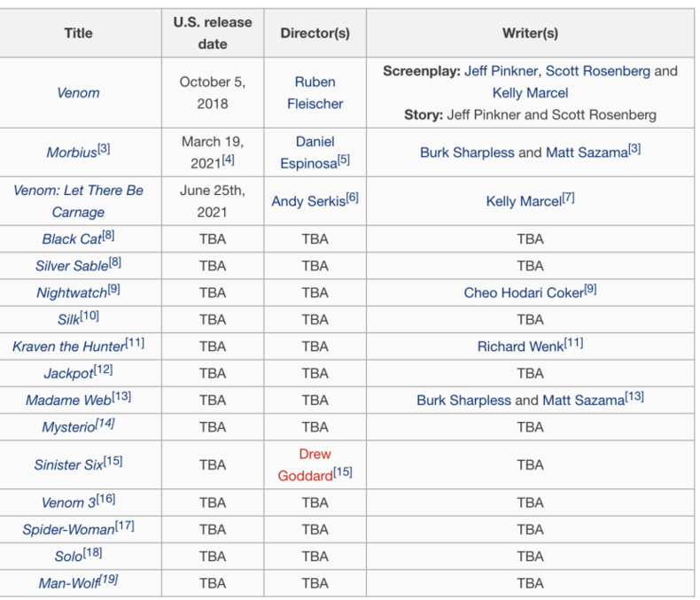This screenshot has width=700, height=600.
Task: Open citation [16] beside Venom 3
Action: (105, 499)
